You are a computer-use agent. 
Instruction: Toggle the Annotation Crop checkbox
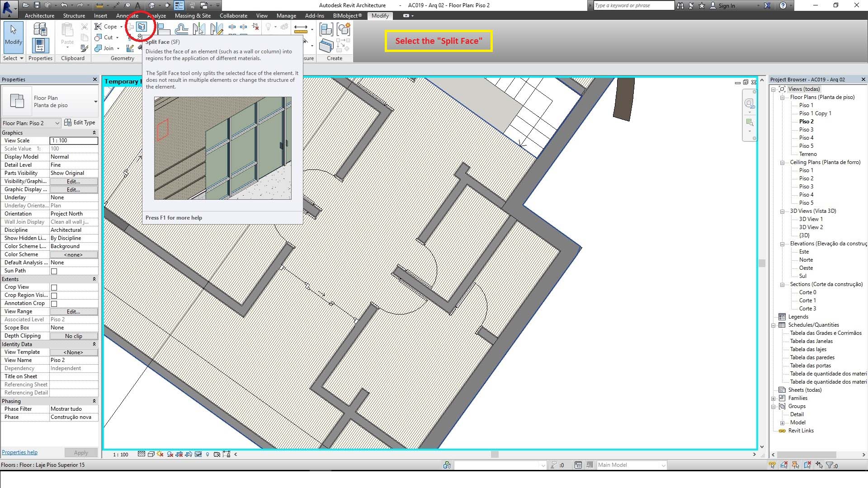pos(54,304)
